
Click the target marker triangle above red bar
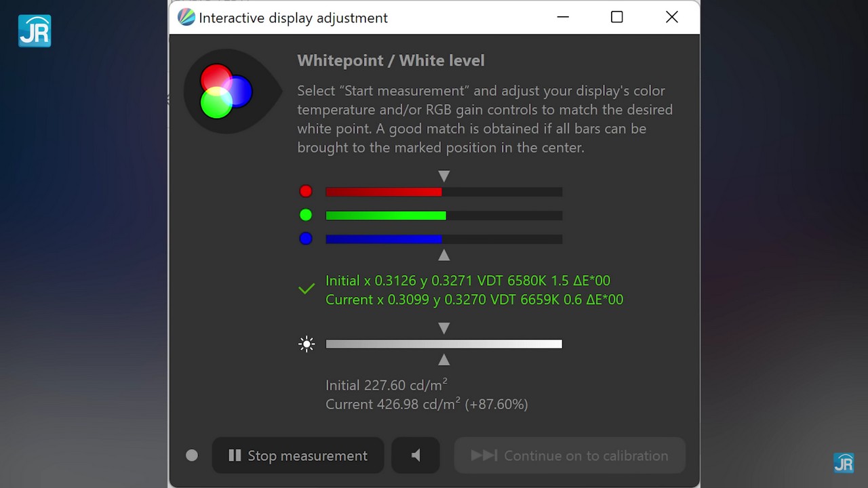pyautogui.click(x=444, y=176)
